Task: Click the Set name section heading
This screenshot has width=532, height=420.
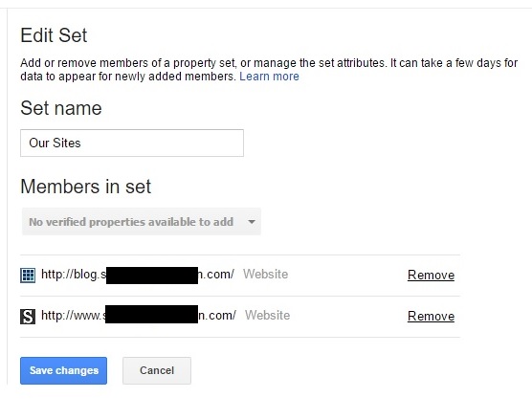Action: tap(61, 108)
